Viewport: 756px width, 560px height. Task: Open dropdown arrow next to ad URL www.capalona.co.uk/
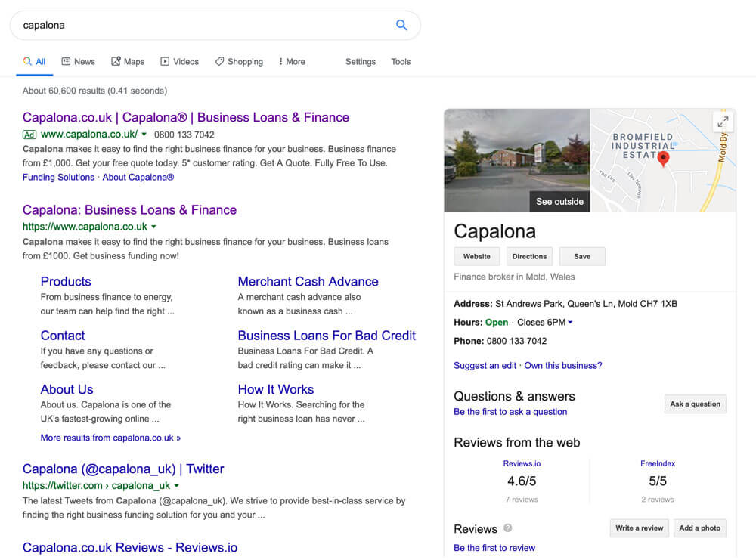(144, 135)
